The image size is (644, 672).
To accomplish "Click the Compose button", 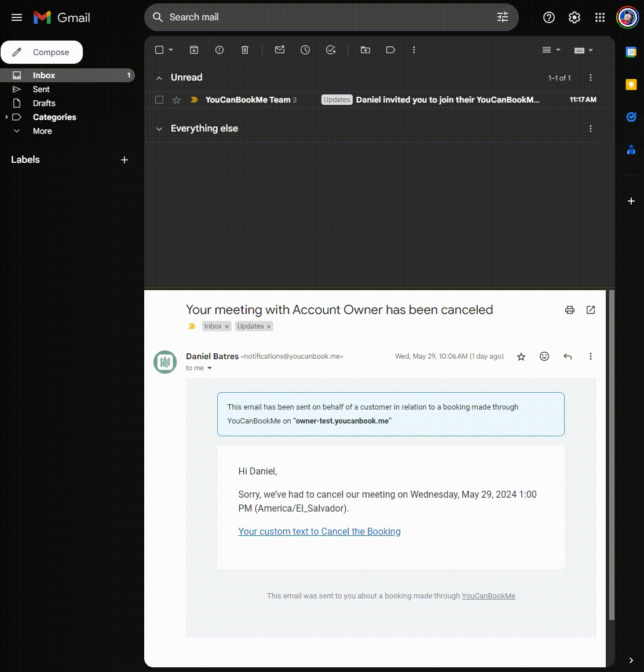I will (42, 52).
